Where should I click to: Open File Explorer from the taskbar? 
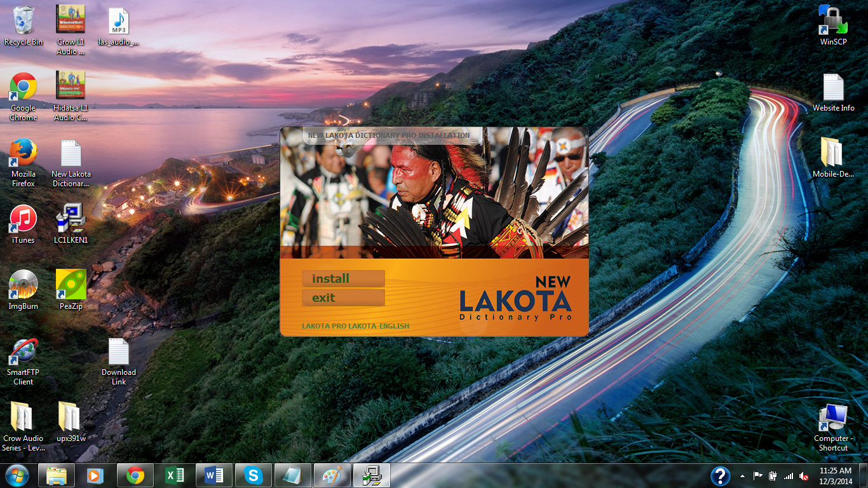tap(57, 475)
